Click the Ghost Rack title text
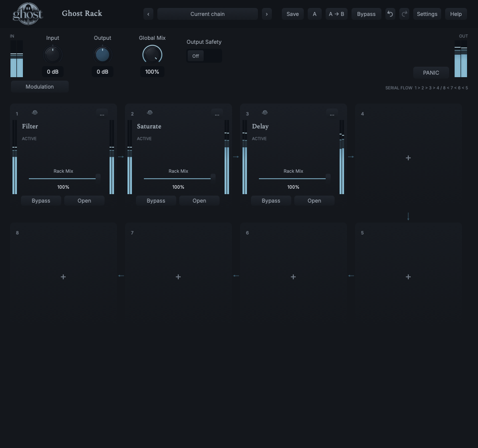This screenshot has height=448, width=478. [82, 13]
